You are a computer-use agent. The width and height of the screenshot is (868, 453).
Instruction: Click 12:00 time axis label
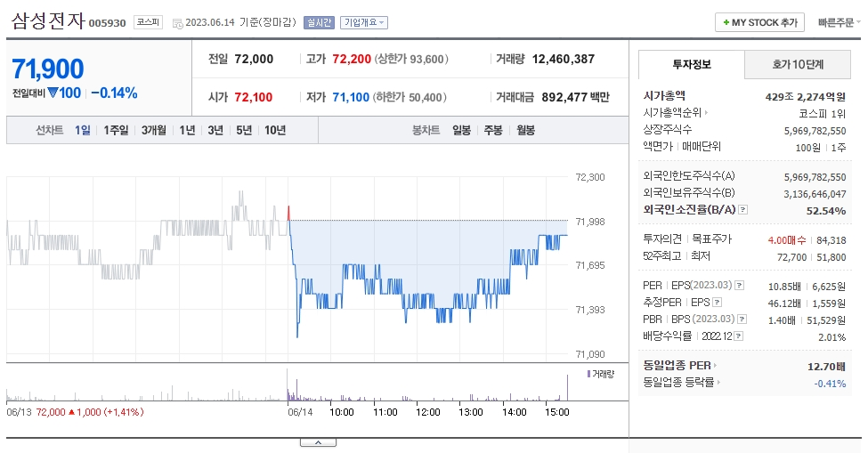point(428,412)
